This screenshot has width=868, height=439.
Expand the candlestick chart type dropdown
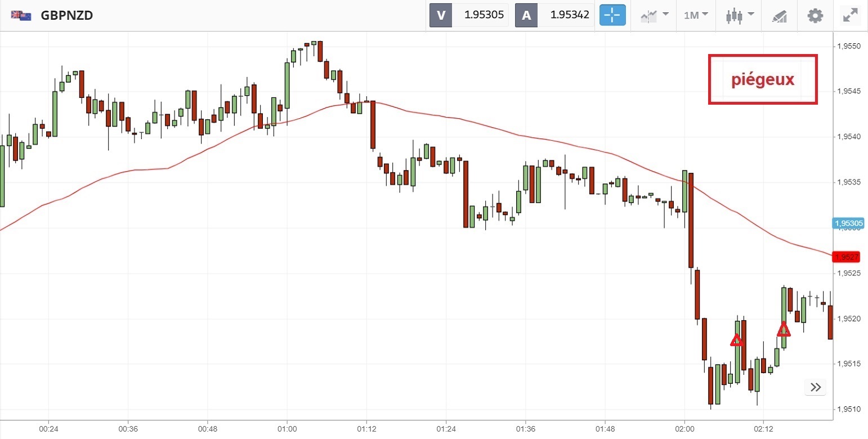click(x=740, y=15)
